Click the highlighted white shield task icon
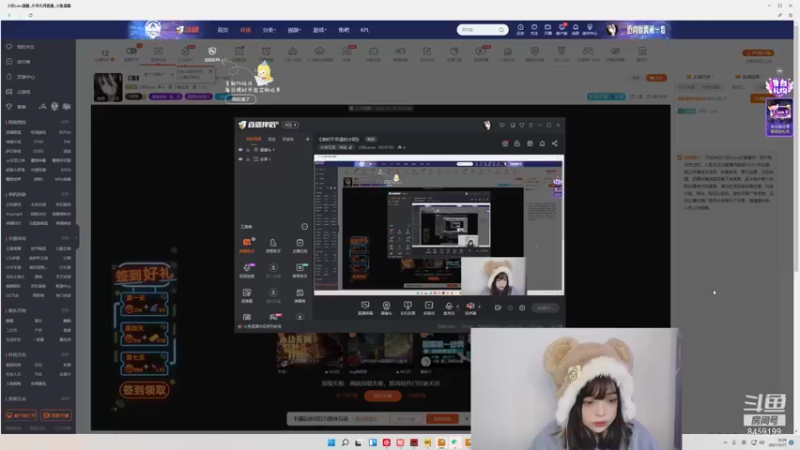This screenshot has width=800, height=450. (x=212, y=53)
